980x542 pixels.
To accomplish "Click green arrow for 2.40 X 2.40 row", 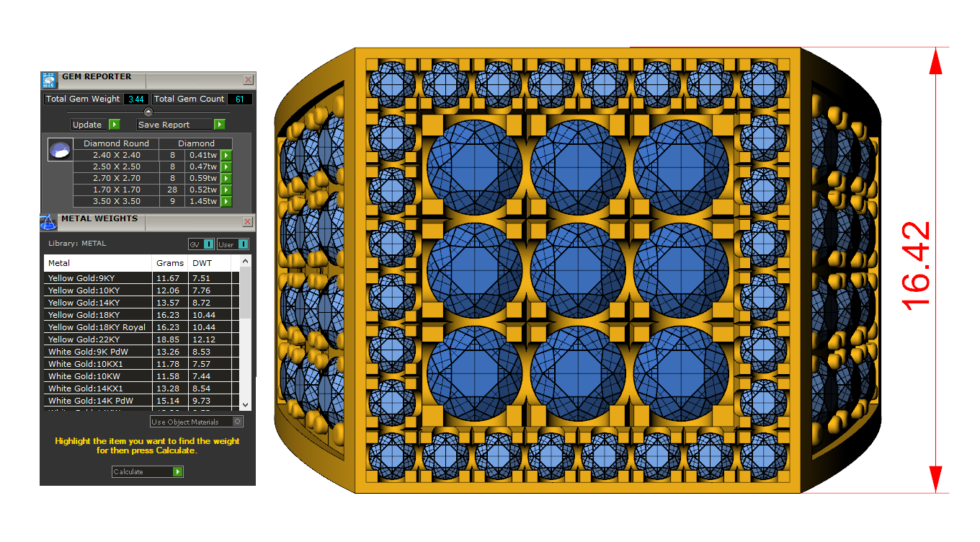I will [226, 155].
